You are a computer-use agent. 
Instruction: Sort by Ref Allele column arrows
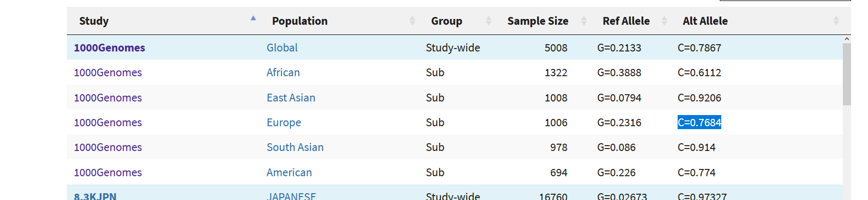point(664,20)
